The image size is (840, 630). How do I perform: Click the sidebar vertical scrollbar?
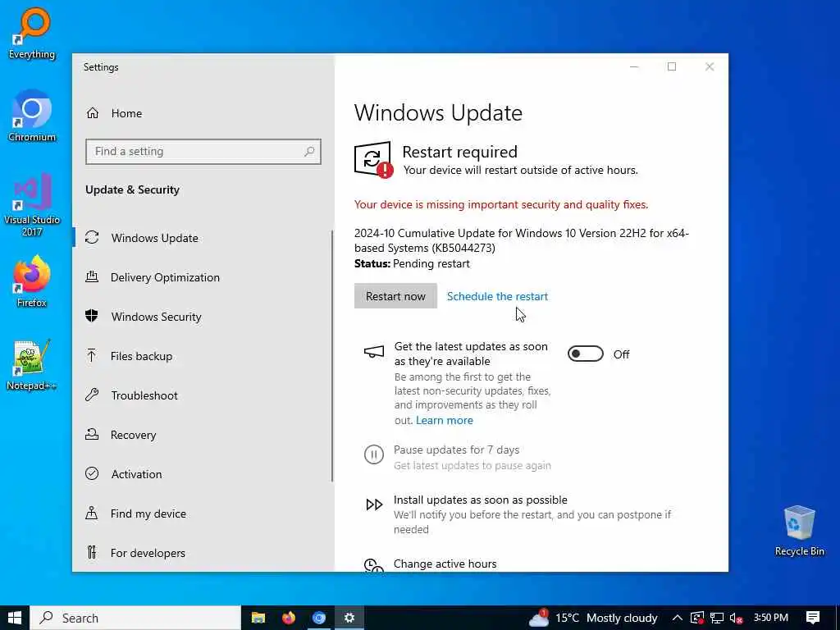[x=332, y=356]
